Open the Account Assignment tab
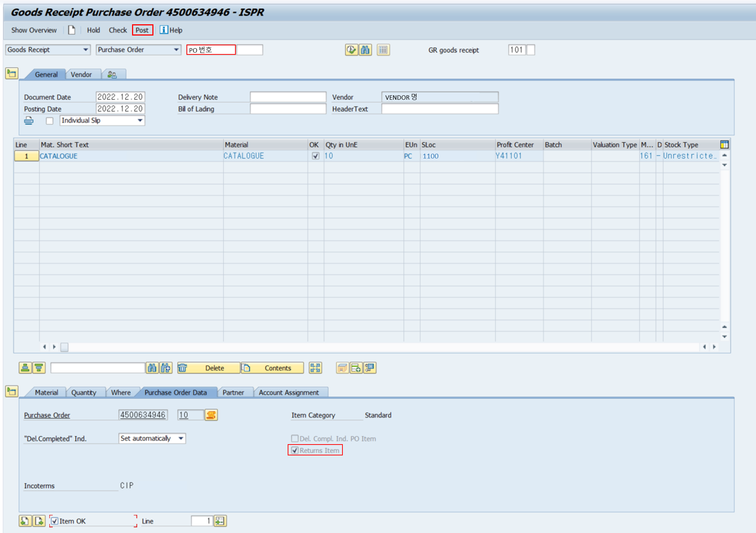Viewport: 756px width, 533px height. click(x=288, y=392)
